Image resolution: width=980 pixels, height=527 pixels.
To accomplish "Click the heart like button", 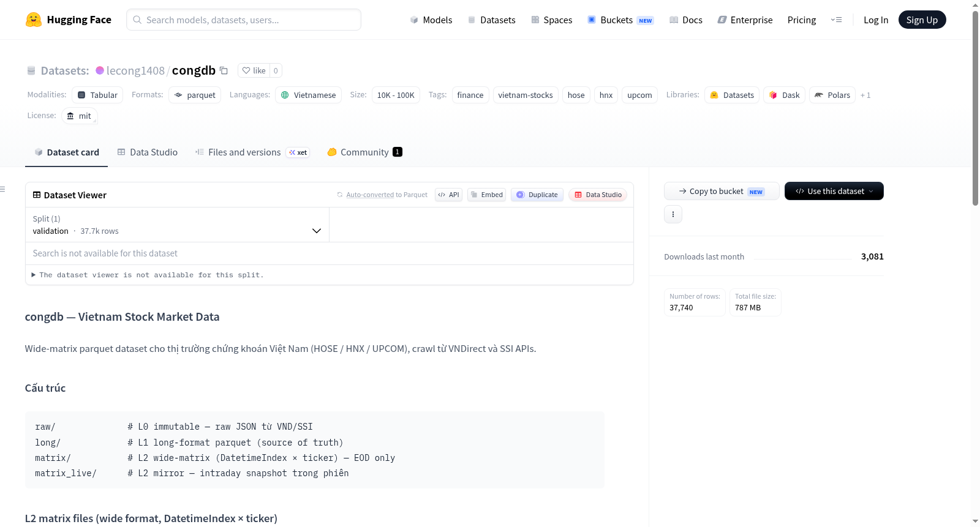I will coord(254,70).
